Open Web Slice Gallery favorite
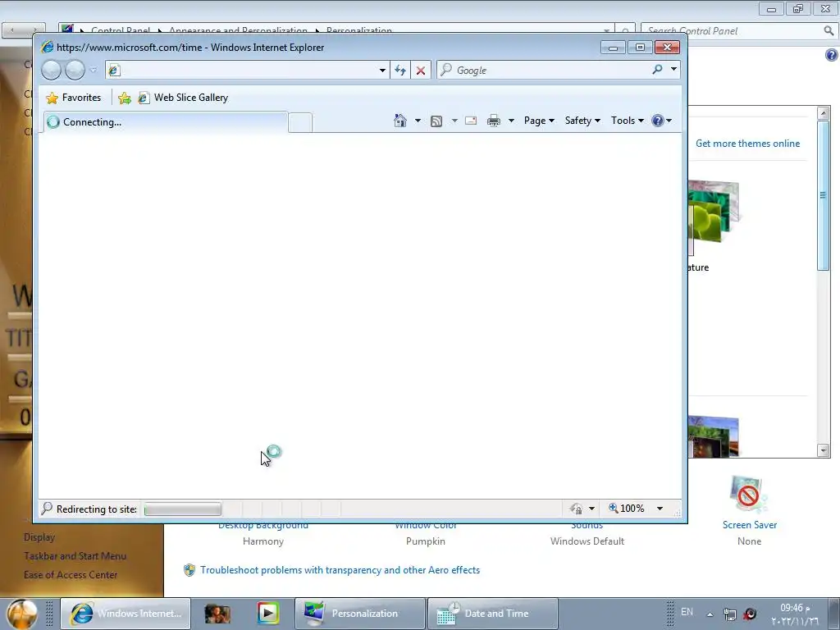 [x=183, y=98]
